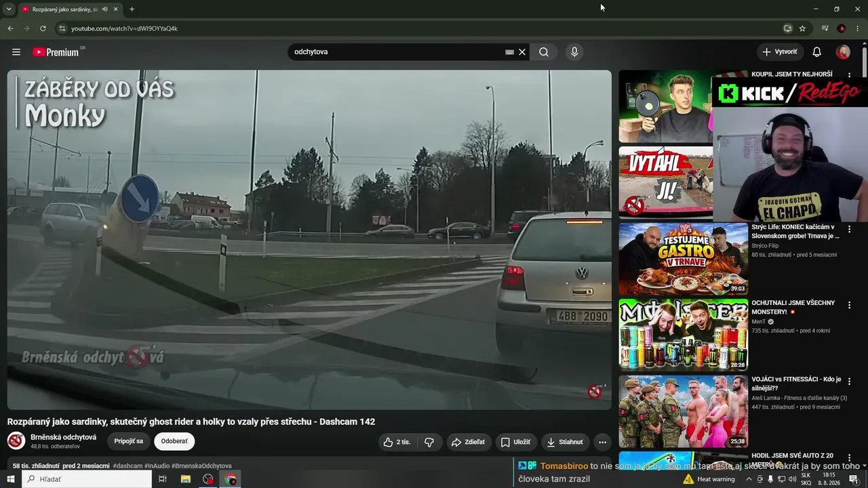Open the Windows notification center
The height and width of the screenshot is (488, 868).
click(x=854, y=479)
